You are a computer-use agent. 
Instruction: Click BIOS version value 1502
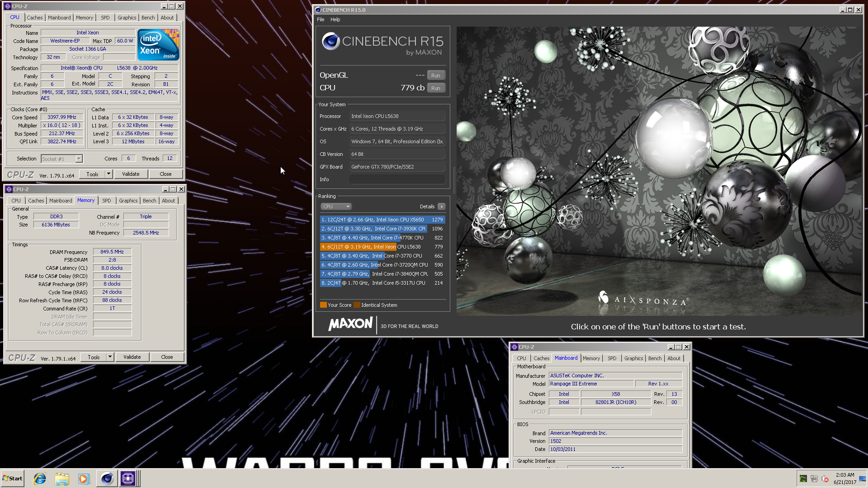pos(615,441)
